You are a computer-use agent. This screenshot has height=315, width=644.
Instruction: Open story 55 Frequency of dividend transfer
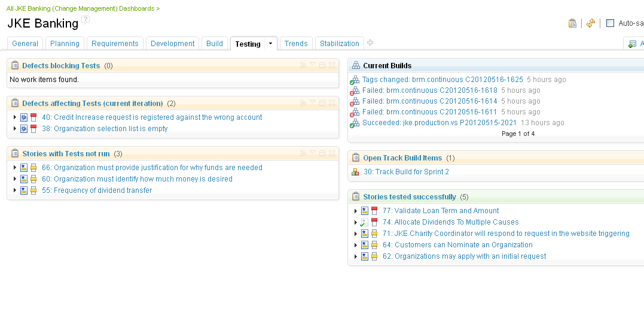(x=97, y=190)
